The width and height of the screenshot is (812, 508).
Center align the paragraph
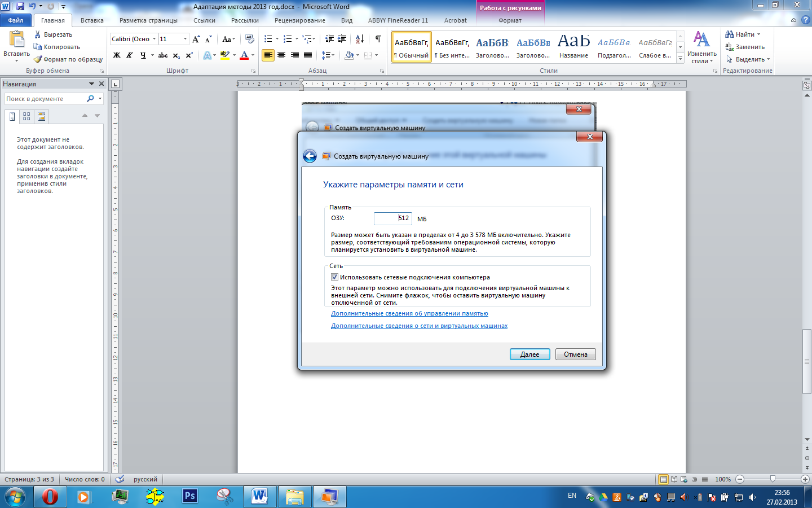point(281,55)
